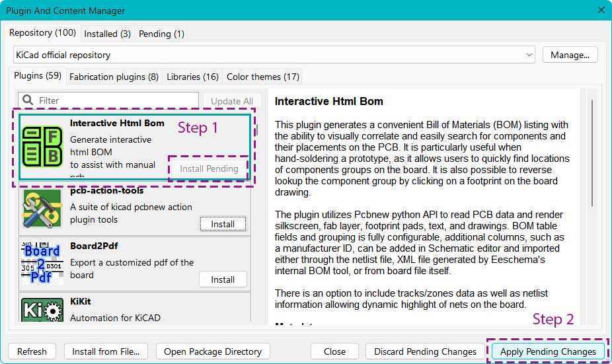
Task: Install the Board2Pdf plugin
Action: (223, 279)
